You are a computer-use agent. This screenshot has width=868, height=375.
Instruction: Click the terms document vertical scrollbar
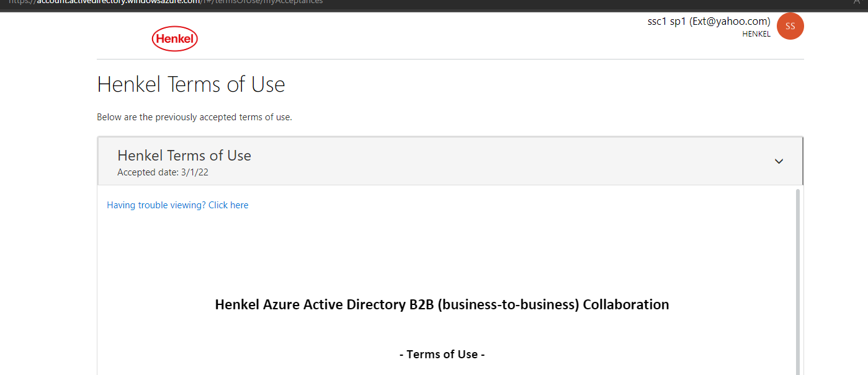(797, 279)
